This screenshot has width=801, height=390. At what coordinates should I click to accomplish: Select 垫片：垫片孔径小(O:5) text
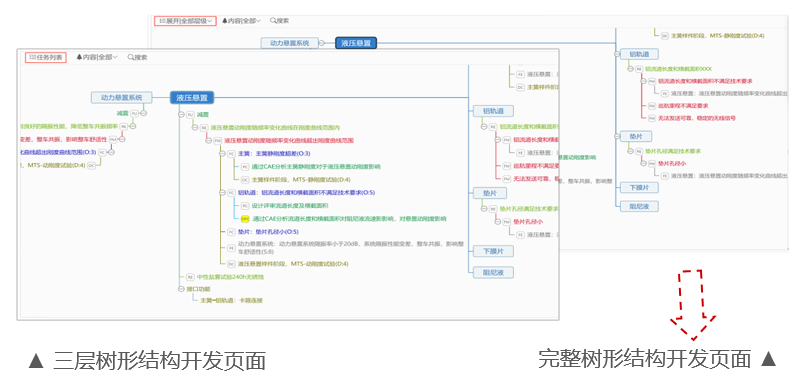[269, 232]
